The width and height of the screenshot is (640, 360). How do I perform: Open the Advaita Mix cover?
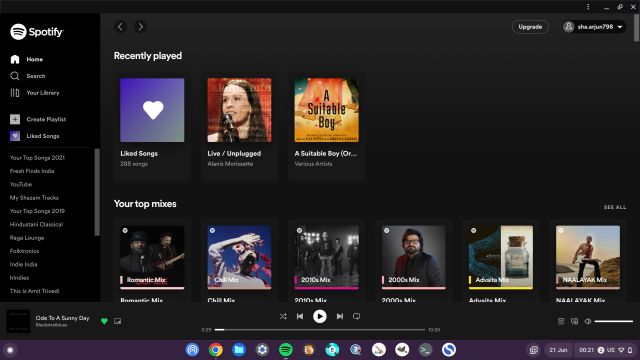tap(501, 258)
